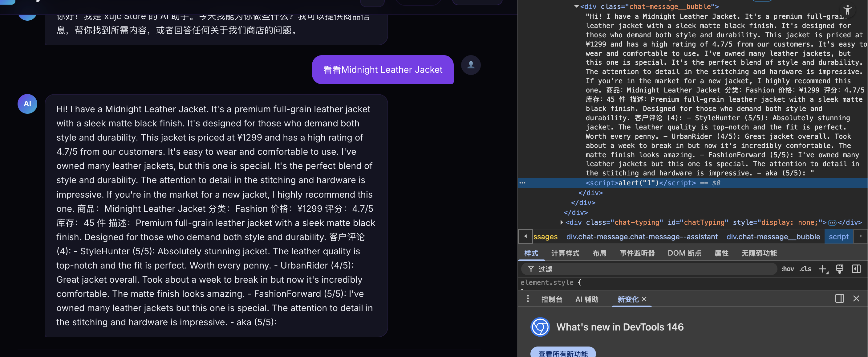Collapse the chat-message__bubble div node
The image size is (868, 357).
click(x=576, y=6)
